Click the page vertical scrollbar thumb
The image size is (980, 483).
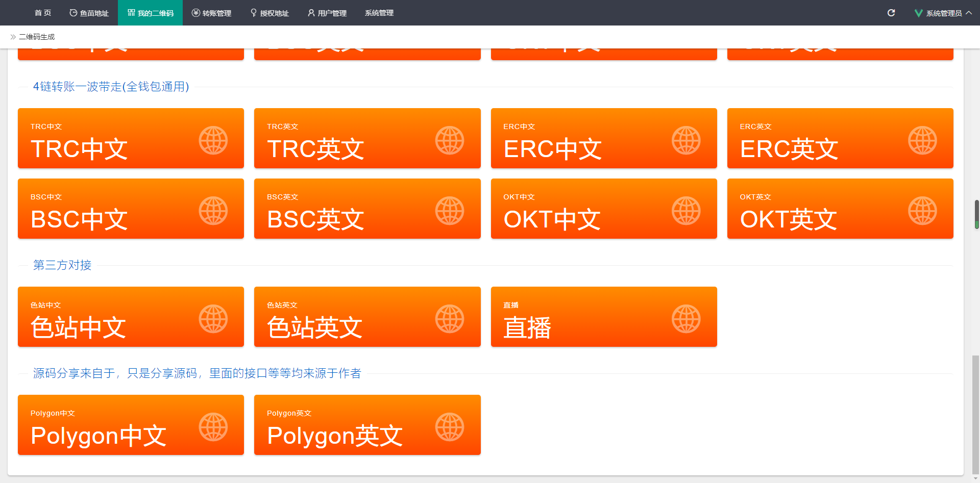click(975, 415)
